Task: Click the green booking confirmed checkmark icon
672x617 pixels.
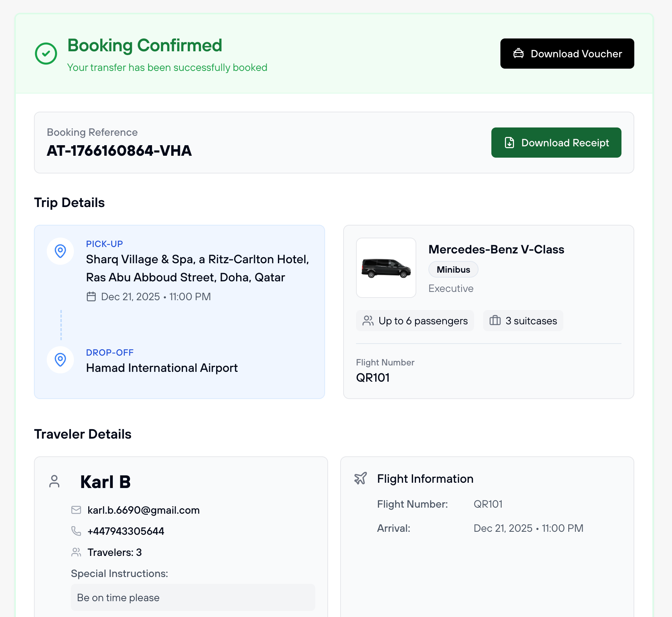Action: (46, 54)
